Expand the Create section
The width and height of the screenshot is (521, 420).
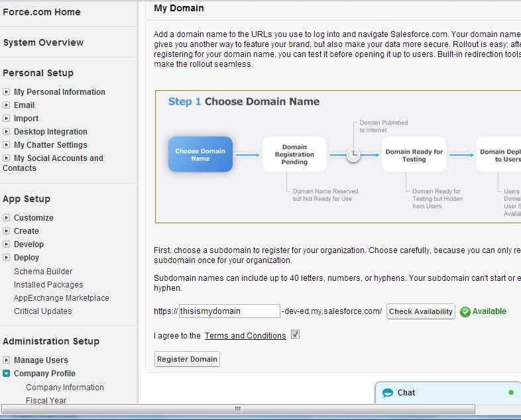(7, 231)
